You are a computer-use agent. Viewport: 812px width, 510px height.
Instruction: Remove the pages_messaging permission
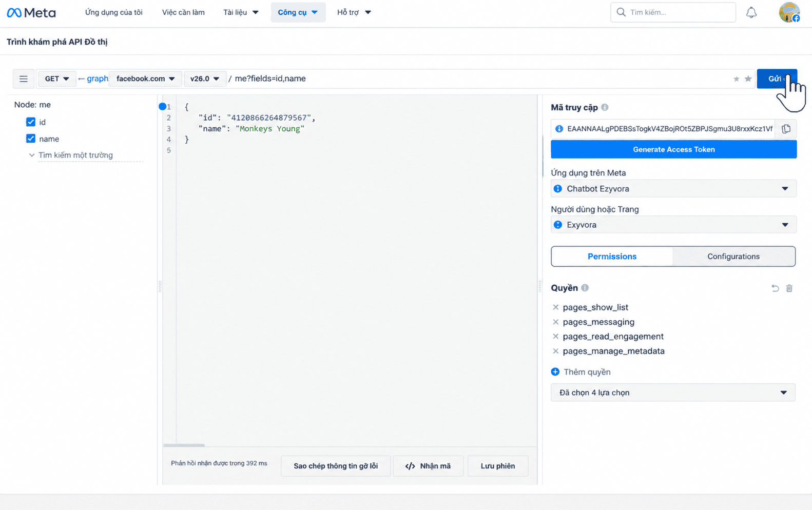555,322
